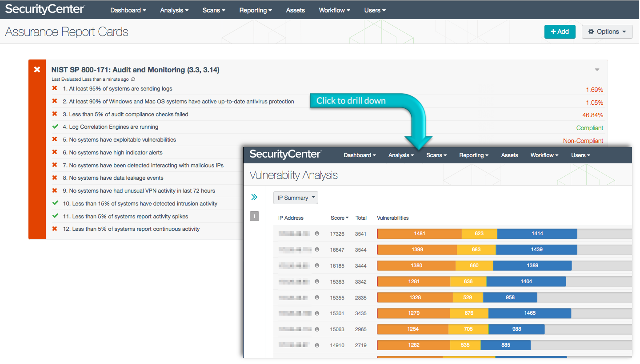
Task: Go to Assets in Vulnerability Analysis window
Action: click(510, 155)
